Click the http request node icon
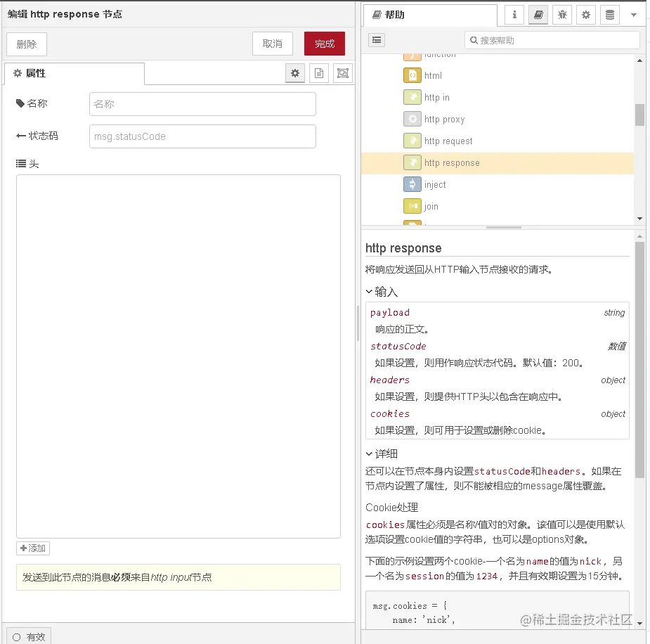 pos(412,141)
